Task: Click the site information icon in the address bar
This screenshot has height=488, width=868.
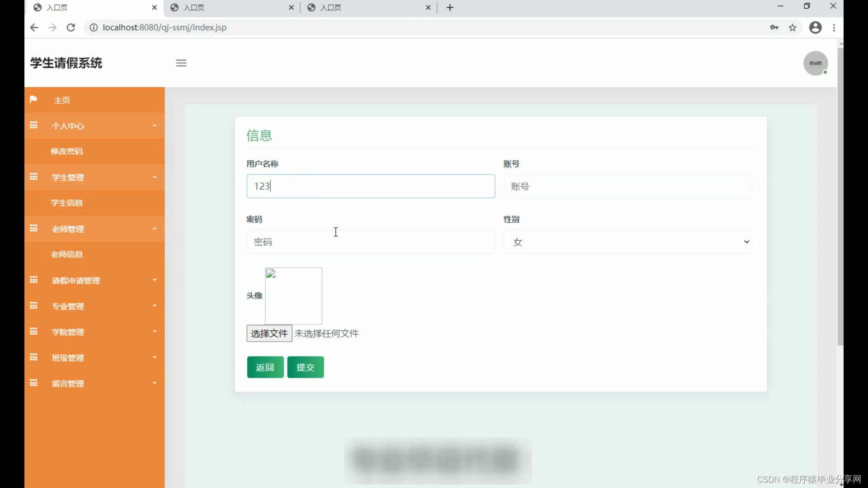Action: click(93, 28)
